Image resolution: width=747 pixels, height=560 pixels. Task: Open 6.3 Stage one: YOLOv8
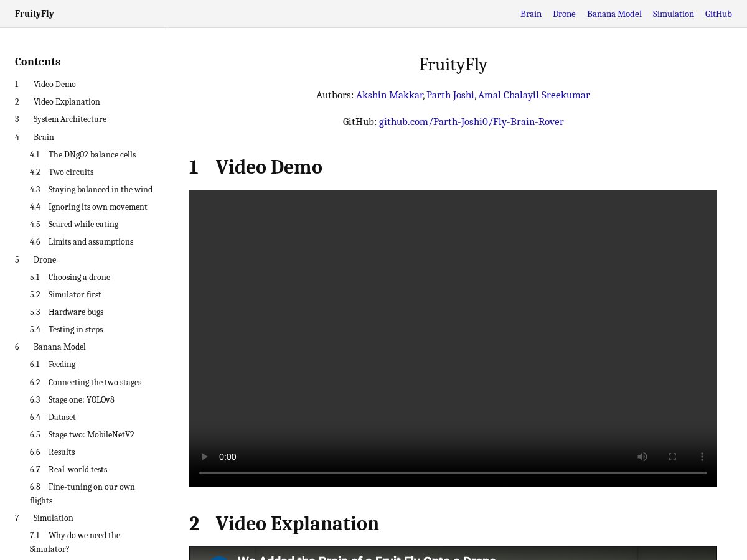pos(72,399)
